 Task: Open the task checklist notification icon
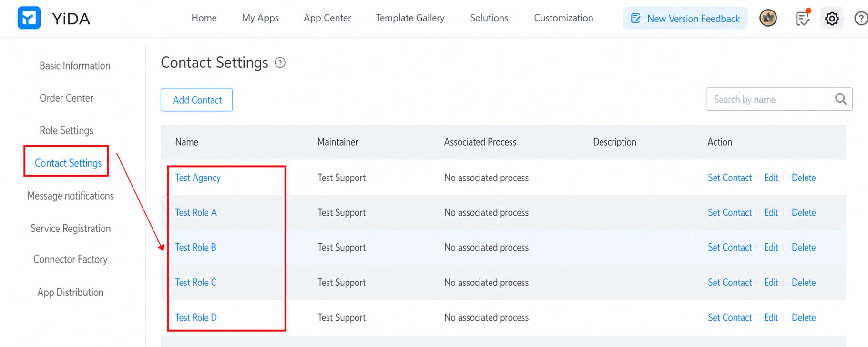803,18
